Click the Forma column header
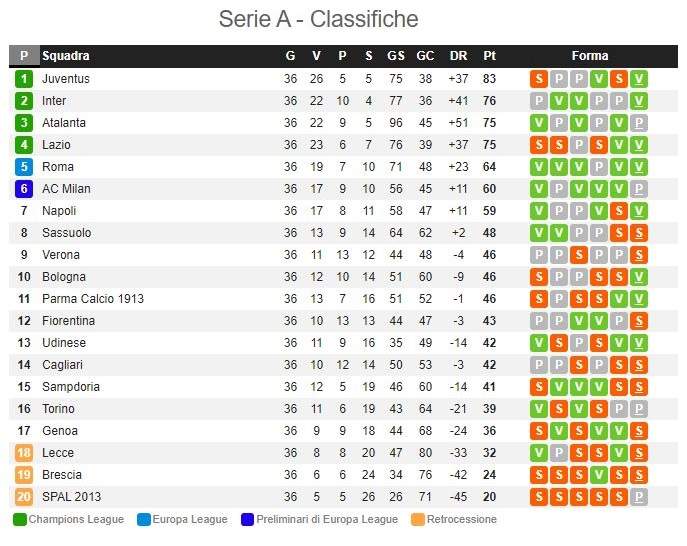 point(590,56)
